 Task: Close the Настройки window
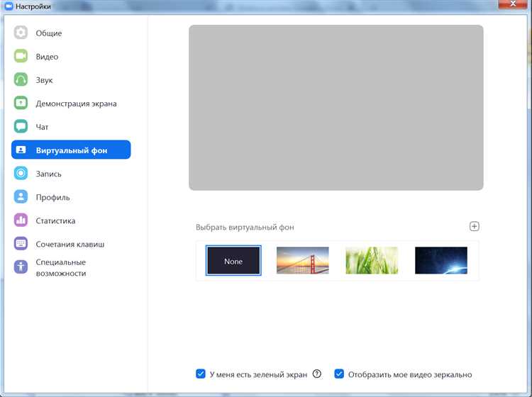coord(513,4)
